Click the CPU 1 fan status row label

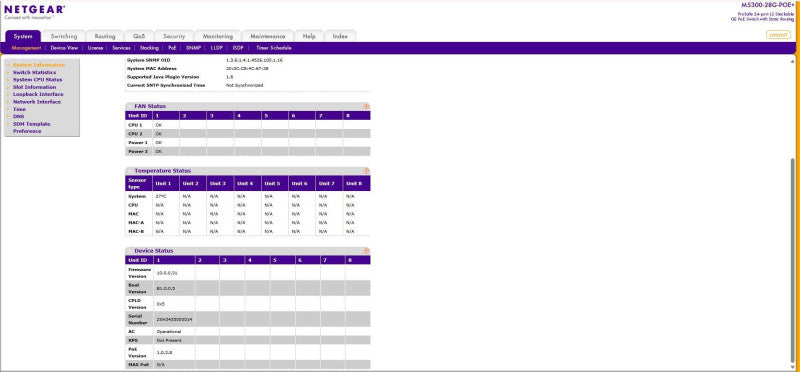coord(135,125)
